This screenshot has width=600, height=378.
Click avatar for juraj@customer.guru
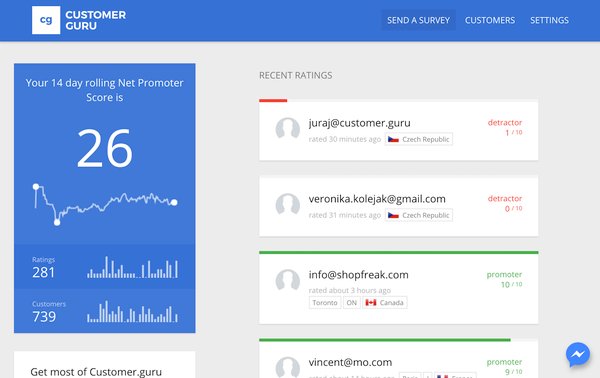pos(287,128)
